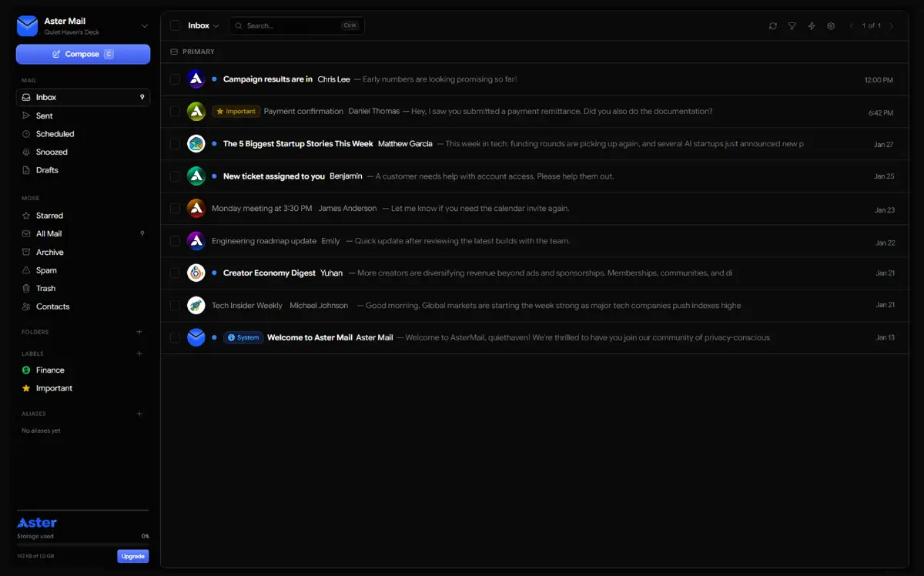Click the Important tag on Payment confirmation
Screen dimensions: 924x576
236,112
